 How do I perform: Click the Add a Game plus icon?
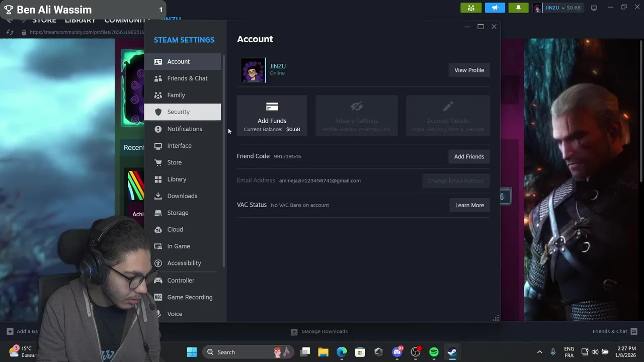tap(10, 331)
